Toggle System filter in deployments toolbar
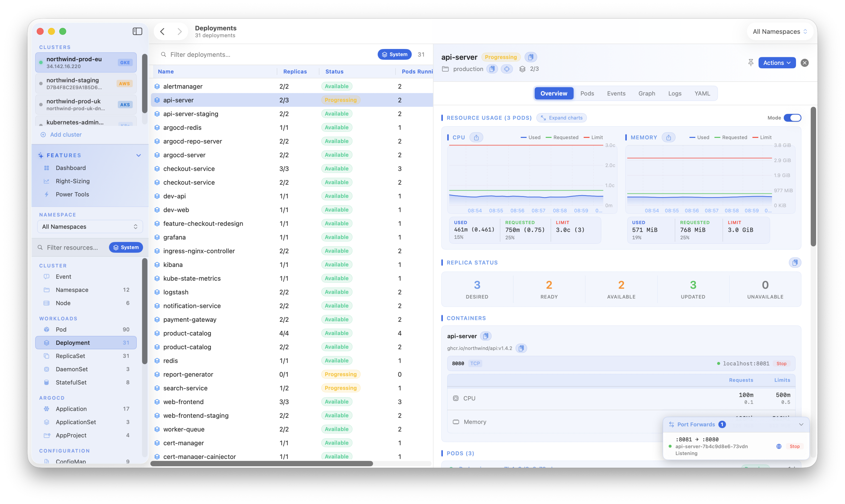Screen dimensions: 845x504 394,54
